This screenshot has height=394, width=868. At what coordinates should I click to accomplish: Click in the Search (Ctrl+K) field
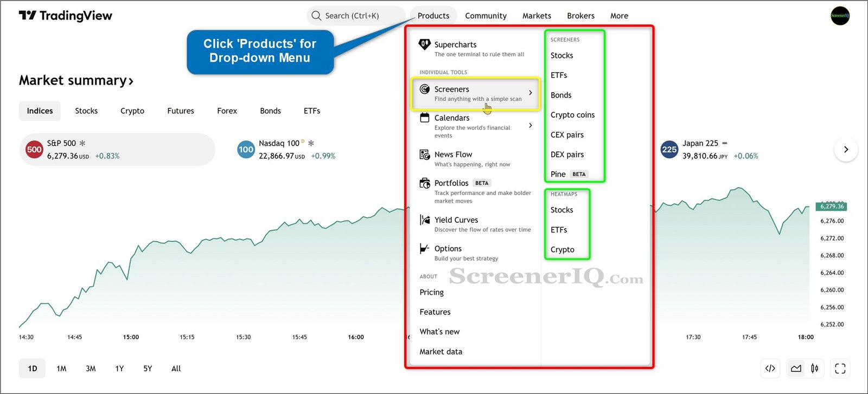356,16
